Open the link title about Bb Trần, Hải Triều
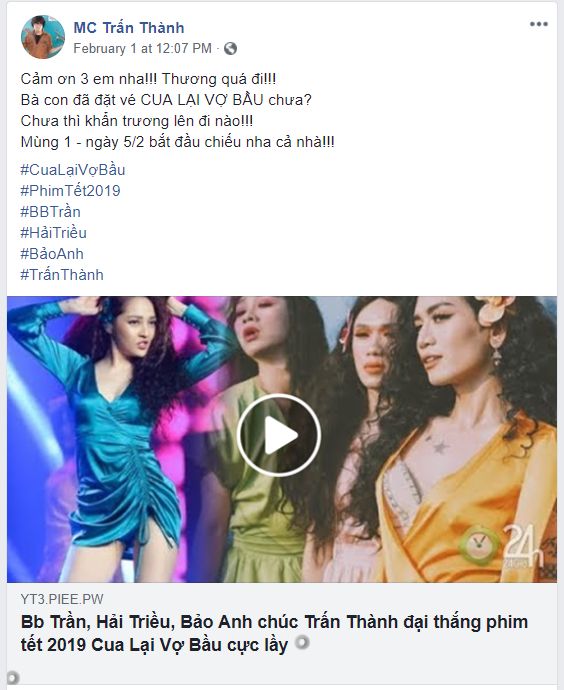Viewport: 564px width, 690px height. (275, 633)
